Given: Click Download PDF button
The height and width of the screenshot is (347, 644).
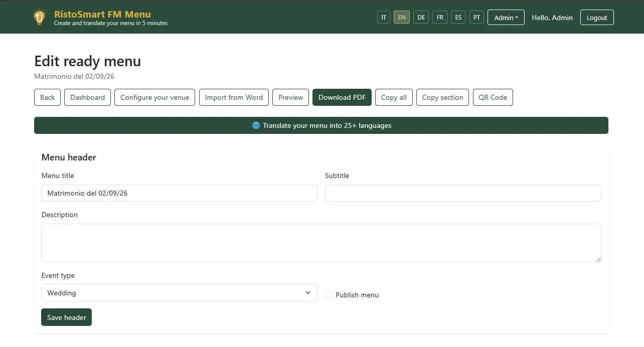Looking at the screenshot, I should point(342,97).
